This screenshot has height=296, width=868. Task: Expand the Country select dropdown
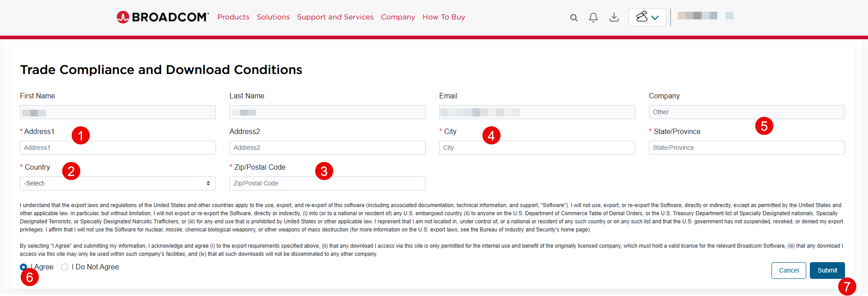point(118,183)
